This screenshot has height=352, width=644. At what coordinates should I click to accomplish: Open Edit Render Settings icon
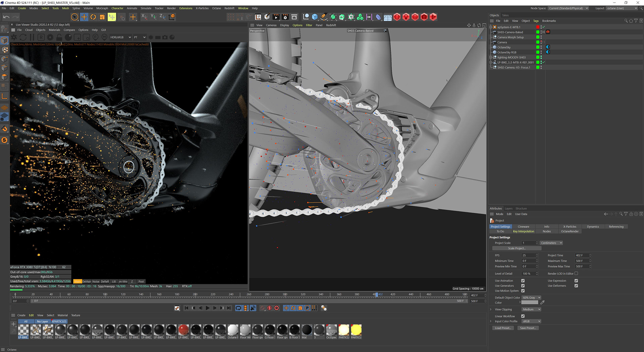tap(285, 17)
